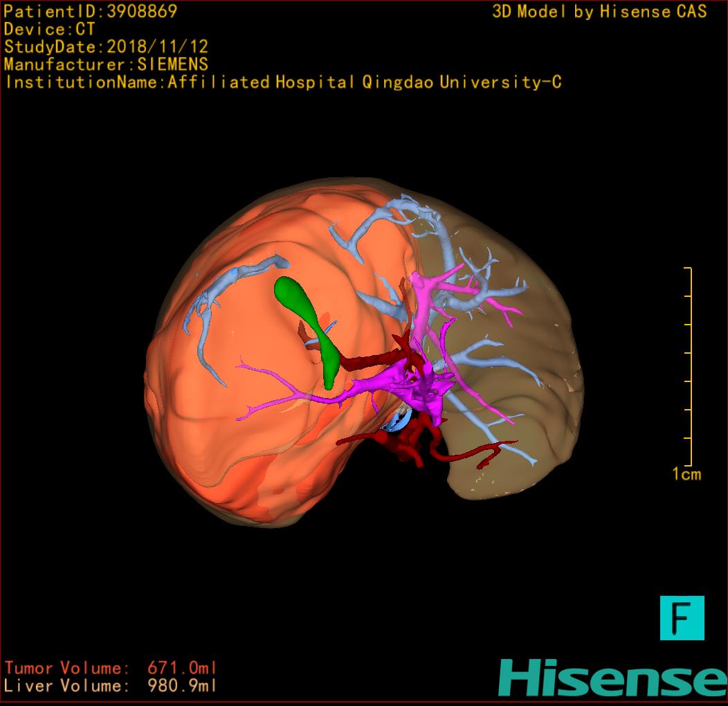Click the StudyDate:2018/11/12 text
Image resolution: width=728 pixels, height=706 pixels.
point(106,47)
